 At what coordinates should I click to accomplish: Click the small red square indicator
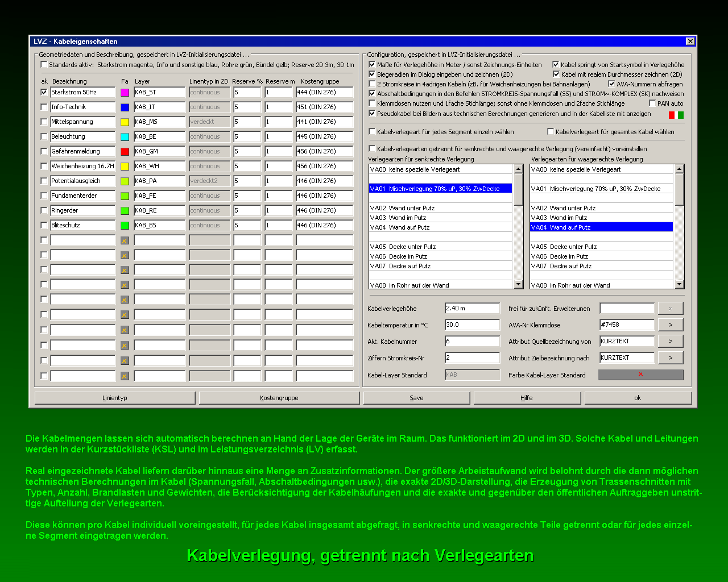672,115
